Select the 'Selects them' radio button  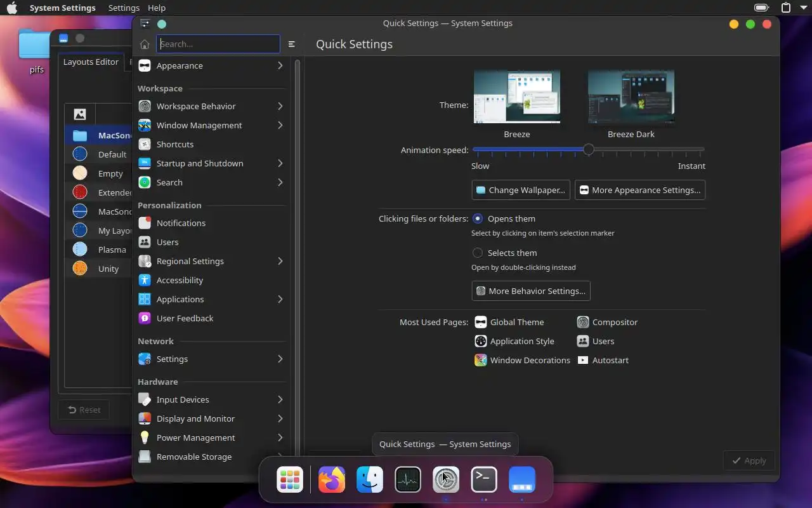[478, 253]
